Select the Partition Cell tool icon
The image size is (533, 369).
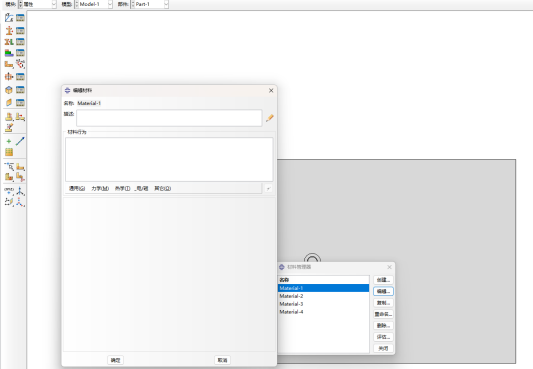(9, 177)
